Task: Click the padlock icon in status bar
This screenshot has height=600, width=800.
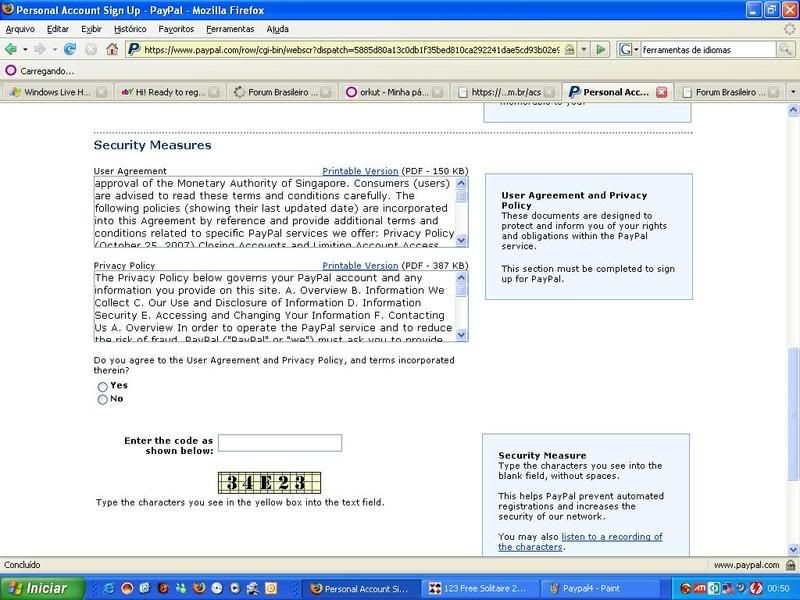Action: click(x=791, y=565)
